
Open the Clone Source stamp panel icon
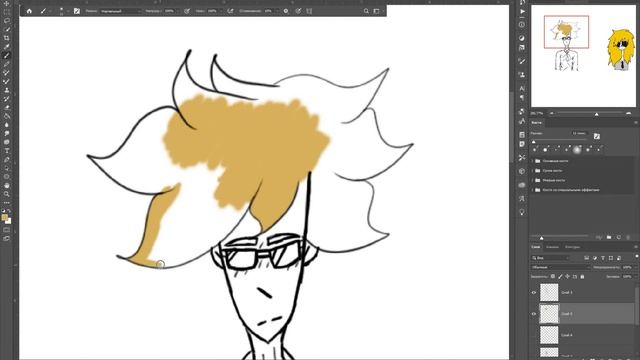click(522, 75)
